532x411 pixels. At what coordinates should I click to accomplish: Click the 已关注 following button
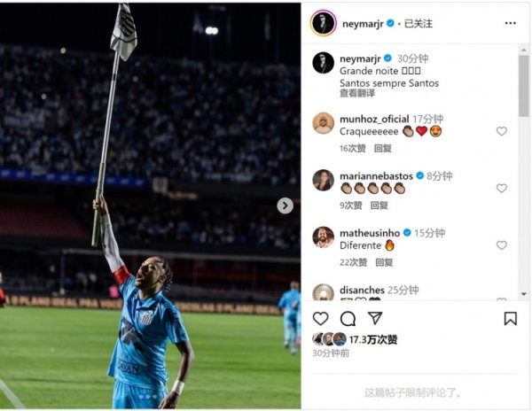click(x=419, y=24)
